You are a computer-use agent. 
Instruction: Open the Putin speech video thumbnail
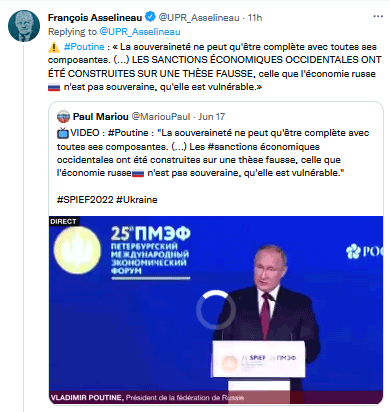[216, 310]
